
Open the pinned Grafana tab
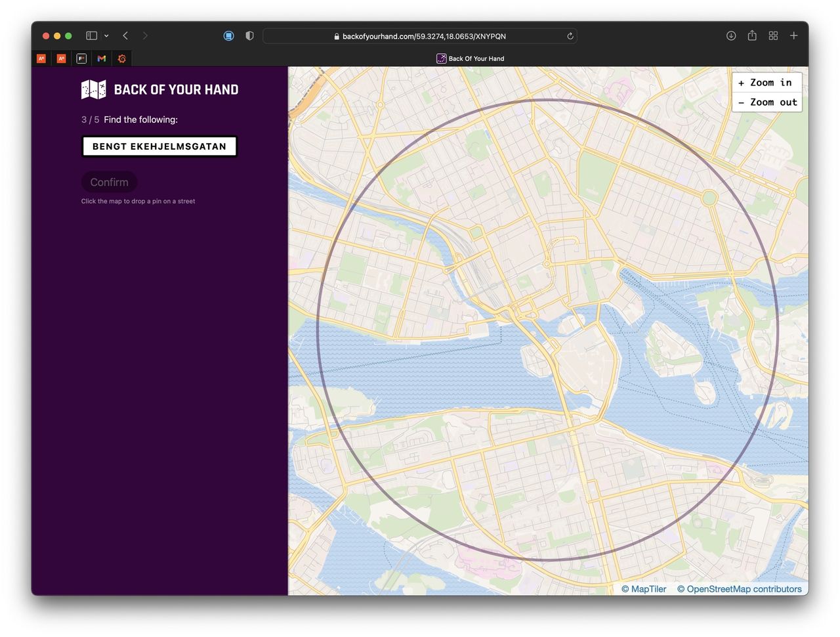coord(122,58)
